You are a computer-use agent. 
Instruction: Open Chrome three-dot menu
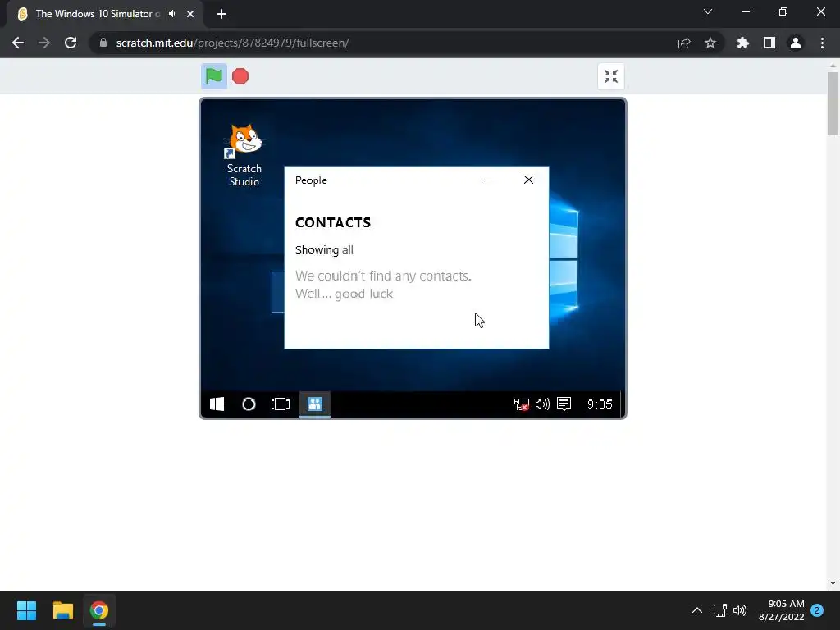coord(822,43)
